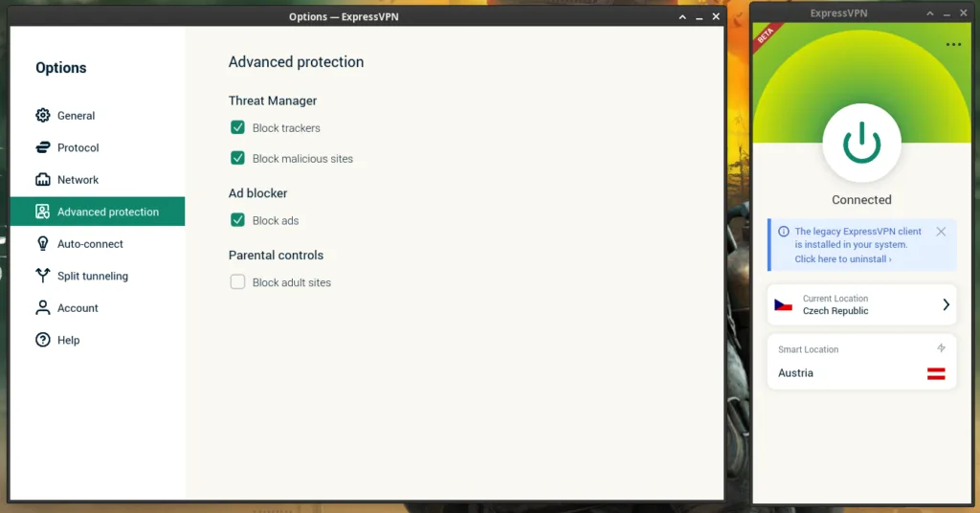Click the Split tunneling fork icon
980x513 pixels.
(x=42, y=276)
